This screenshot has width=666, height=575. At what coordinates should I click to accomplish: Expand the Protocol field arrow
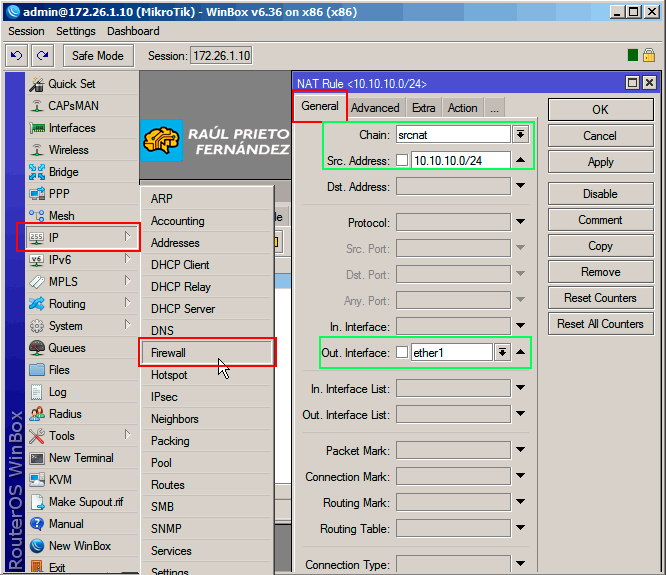click(520, 223)
